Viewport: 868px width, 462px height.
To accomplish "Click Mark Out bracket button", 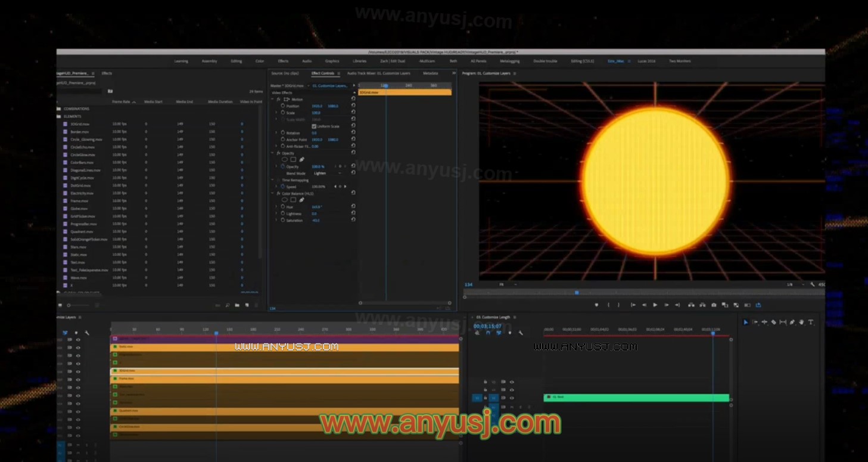I will point(618,305).
